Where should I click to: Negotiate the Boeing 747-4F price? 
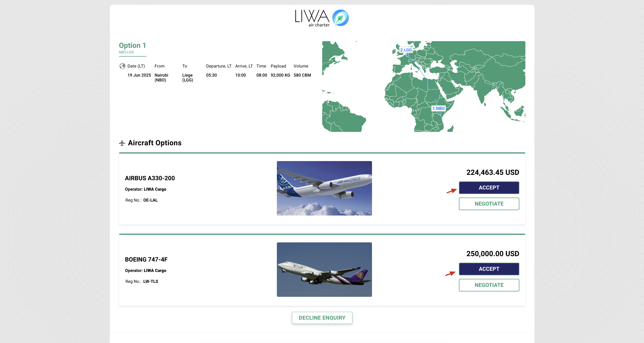pos(489,285)
